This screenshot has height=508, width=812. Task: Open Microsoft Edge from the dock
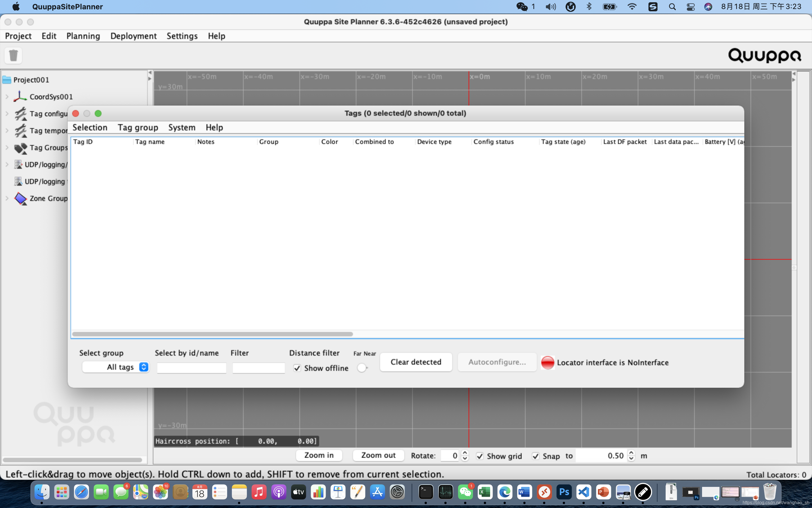(x=505, y=492)
